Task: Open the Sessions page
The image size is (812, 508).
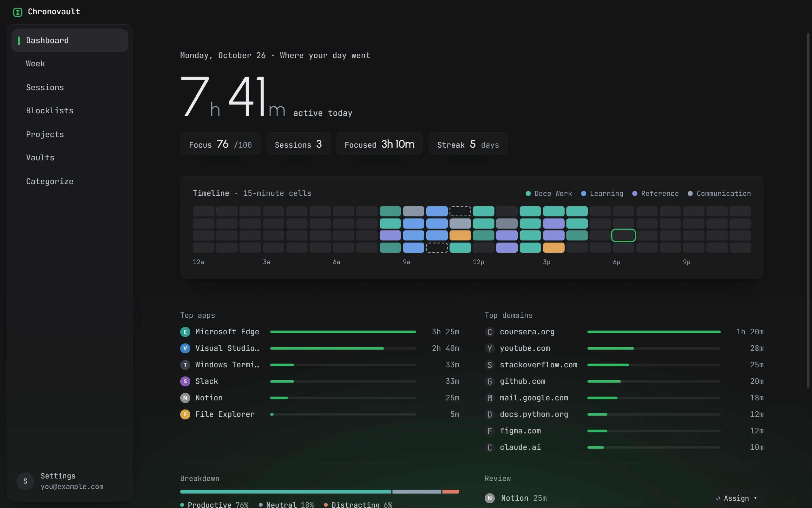Action: 69,87
